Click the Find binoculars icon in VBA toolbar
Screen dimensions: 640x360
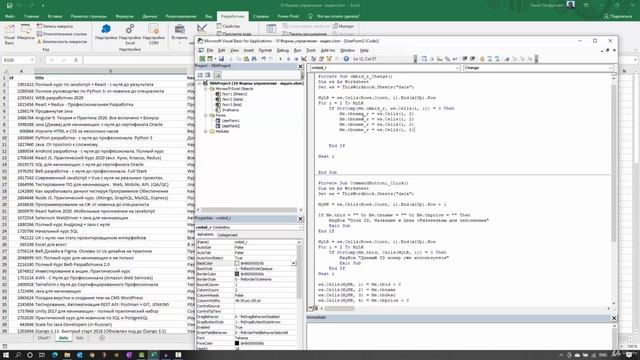click(254, 59)
